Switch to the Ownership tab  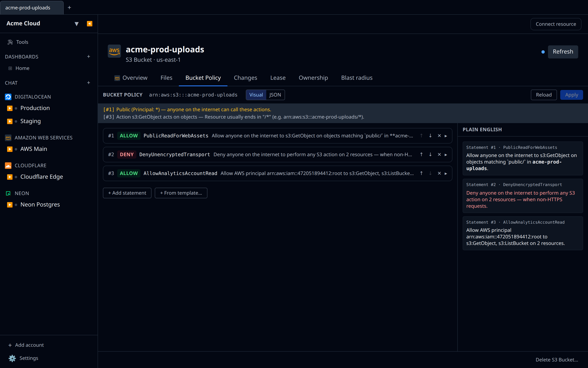pyautogui.click(x=313, y=78)
